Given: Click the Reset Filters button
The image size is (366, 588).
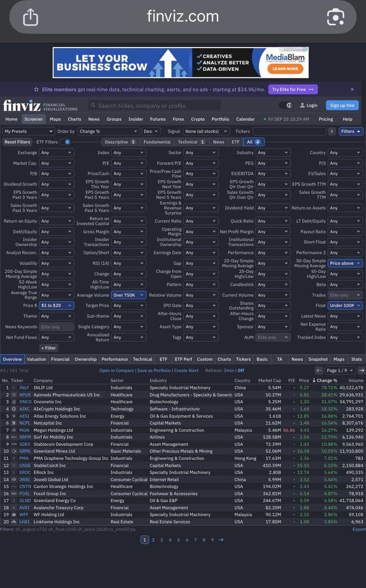Looking at the screenshot, I should [x=17, y=142].
